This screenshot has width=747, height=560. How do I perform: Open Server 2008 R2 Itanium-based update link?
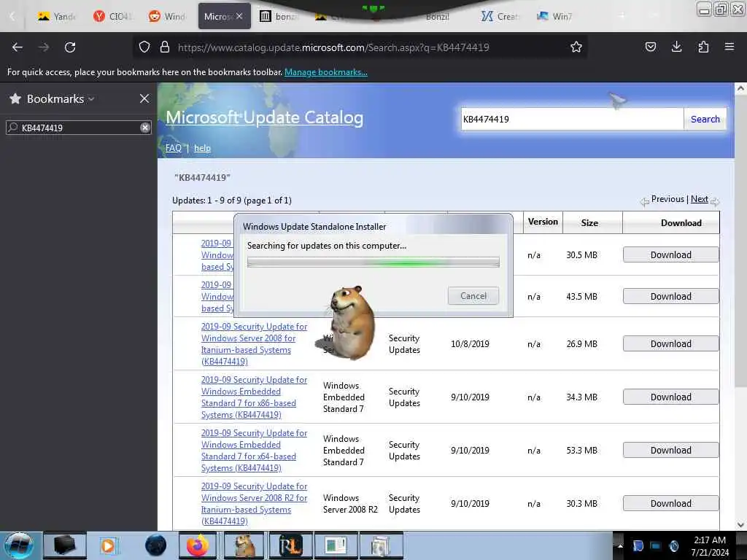point(254,503)
